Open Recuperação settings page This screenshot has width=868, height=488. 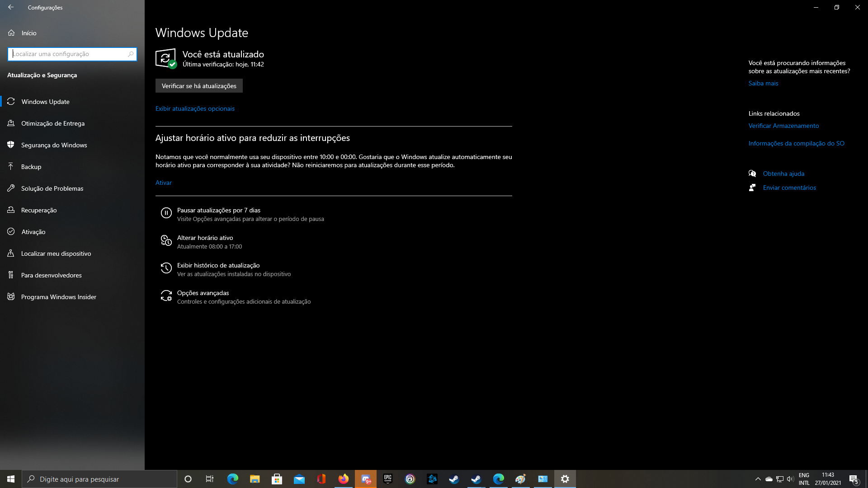pos(72,210)
